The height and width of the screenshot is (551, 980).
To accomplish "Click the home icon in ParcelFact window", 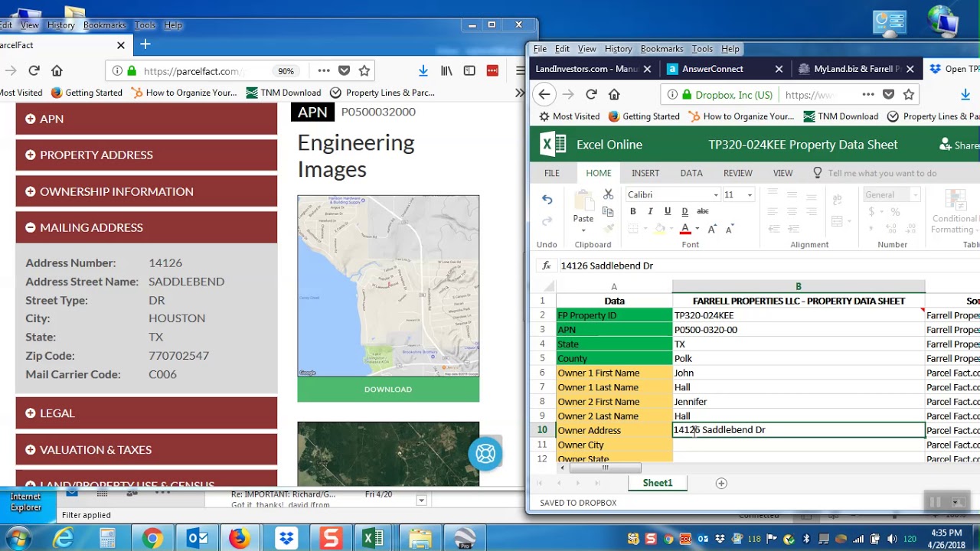I will click(57, 70).
